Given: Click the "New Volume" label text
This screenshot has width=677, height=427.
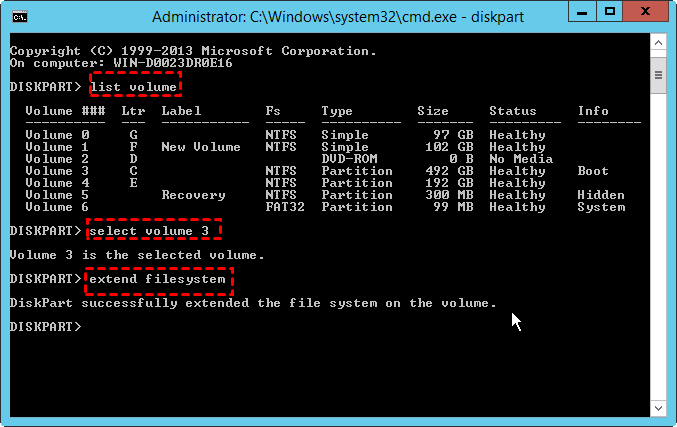Looking at the screenshot, I should coord(200,147).
